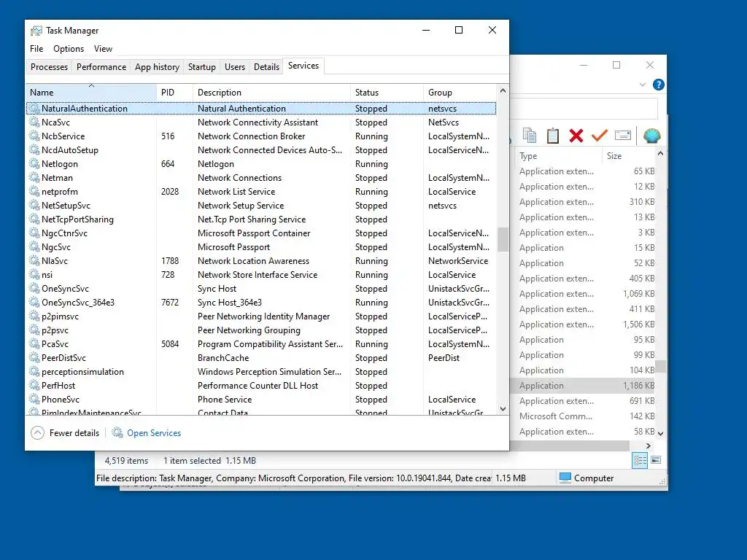Click the services list scrollbar thumb

pyautogui.click(x=503, y=239)
